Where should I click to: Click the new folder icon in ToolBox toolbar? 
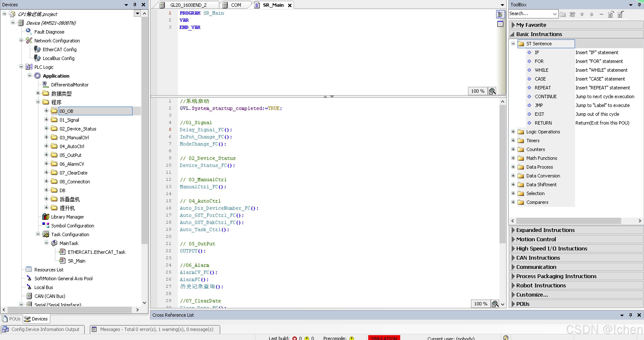pyautogui.click(x=562, y=14)
